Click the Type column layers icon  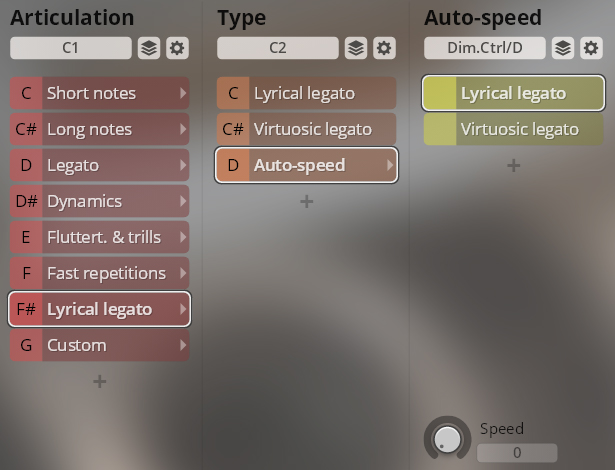coord(355,48)
